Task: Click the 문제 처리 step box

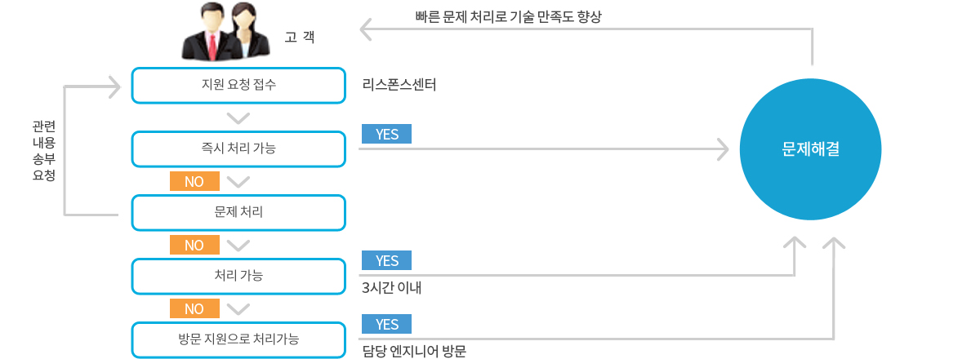Action: click(x=238, y=212)
